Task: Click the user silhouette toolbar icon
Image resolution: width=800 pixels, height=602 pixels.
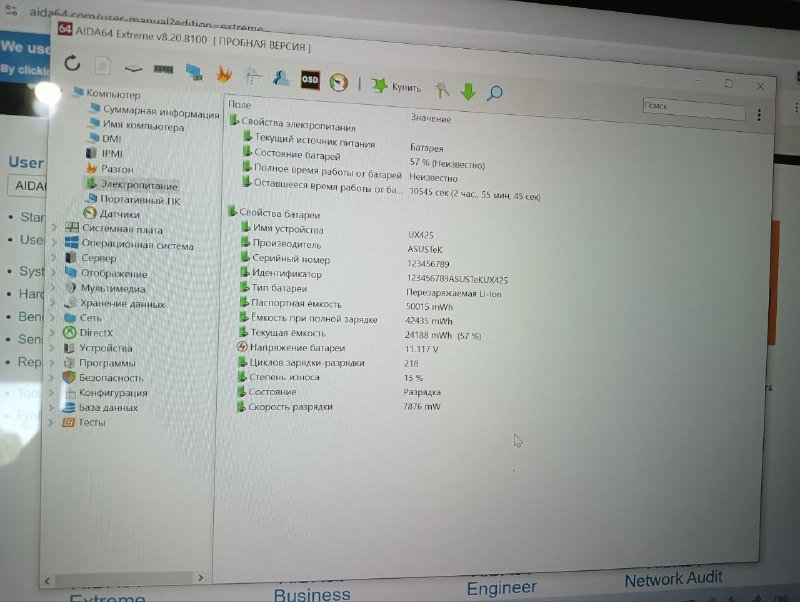Action: [x=281, y=78]
